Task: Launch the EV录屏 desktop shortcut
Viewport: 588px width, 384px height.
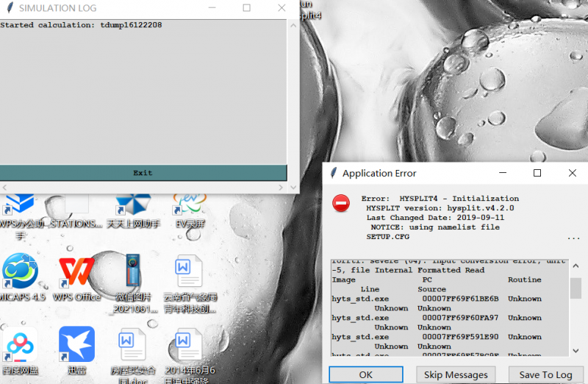Action: (x=188, y=204)
